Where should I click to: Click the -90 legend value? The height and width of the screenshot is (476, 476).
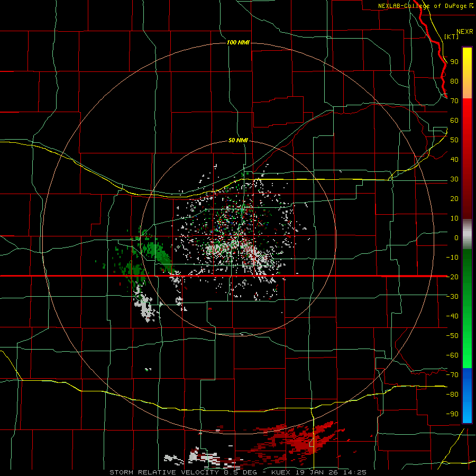452,414
